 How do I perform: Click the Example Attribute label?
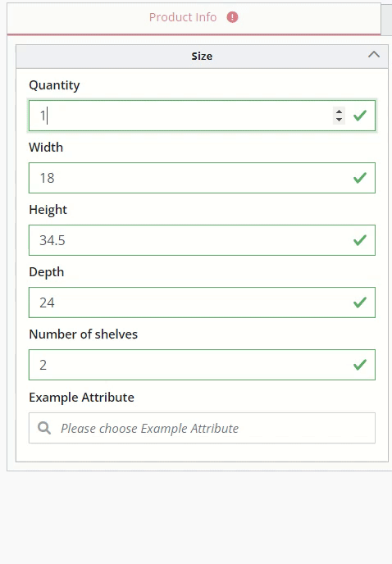82,397
